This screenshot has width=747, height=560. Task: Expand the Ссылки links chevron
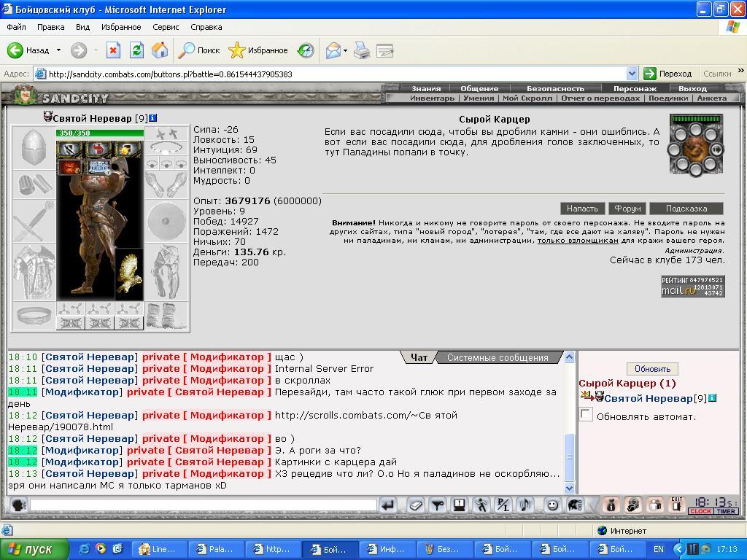coord(741,71)
